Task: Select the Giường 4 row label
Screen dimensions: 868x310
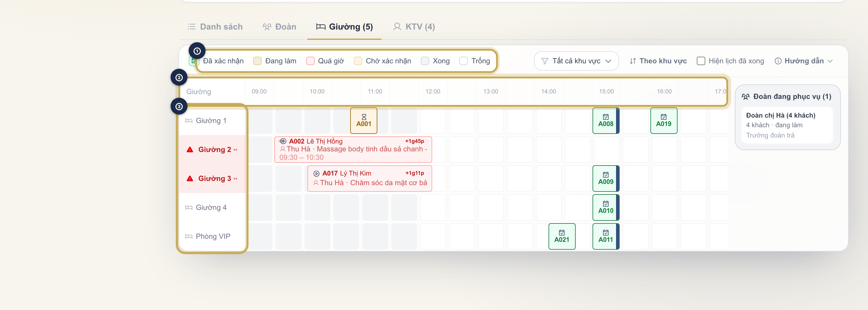Action: coord(211,207)
